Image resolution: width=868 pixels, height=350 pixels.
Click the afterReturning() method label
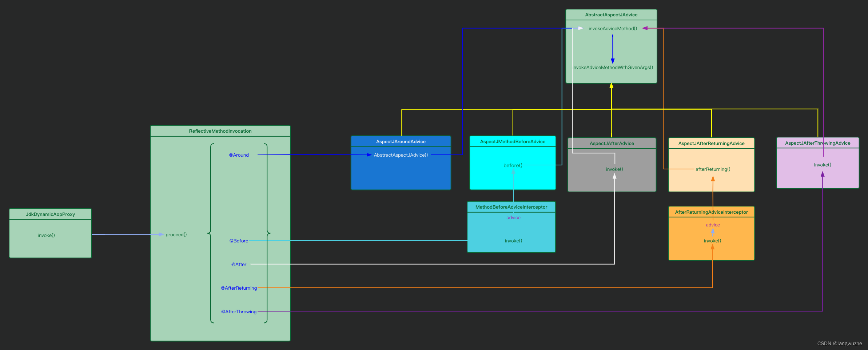point(713,169)
